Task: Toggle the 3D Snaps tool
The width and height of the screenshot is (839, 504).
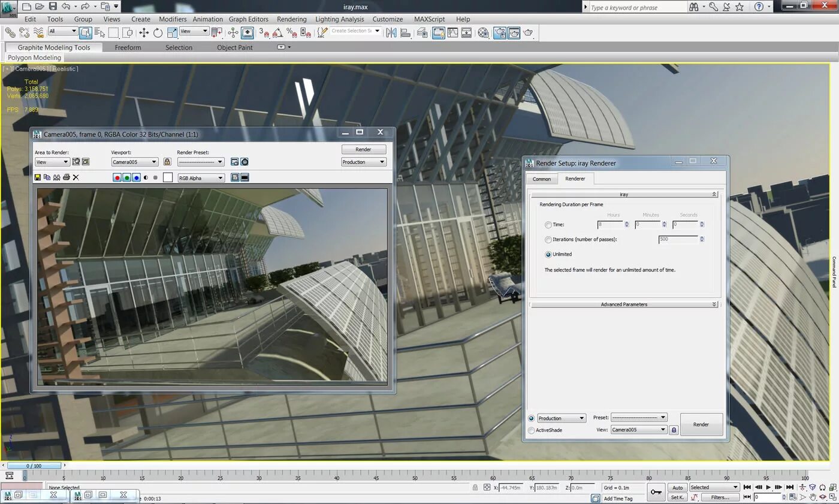Action: click(264, 32)
